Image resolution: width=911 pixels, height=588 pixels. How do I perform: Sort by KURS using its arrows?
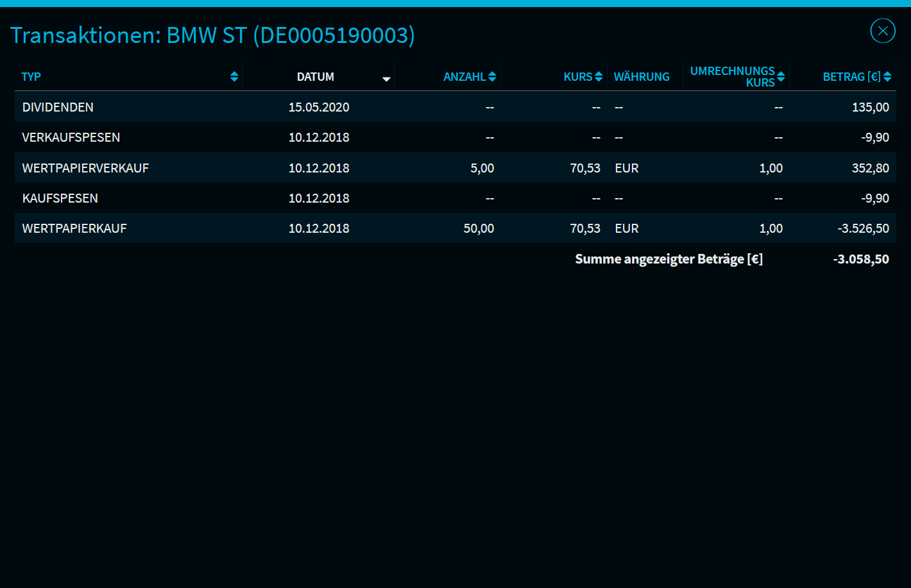(599, 77)
